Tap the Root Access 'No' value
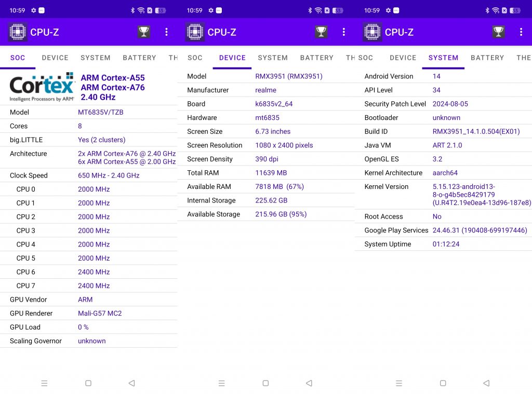The width and height of the screenshot is (532, 394). (437, 216)
